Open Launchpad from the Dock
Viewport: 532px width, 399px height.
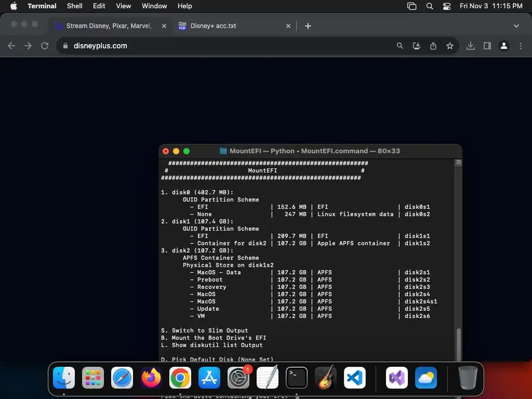[x=93, y=378]
